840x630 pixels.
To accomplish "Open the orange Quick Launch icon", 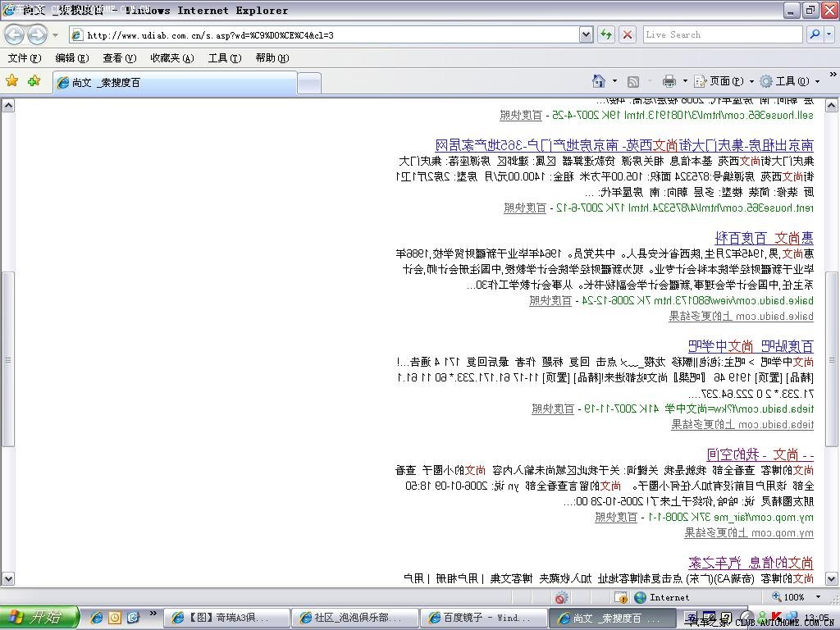I will (115, 618).
